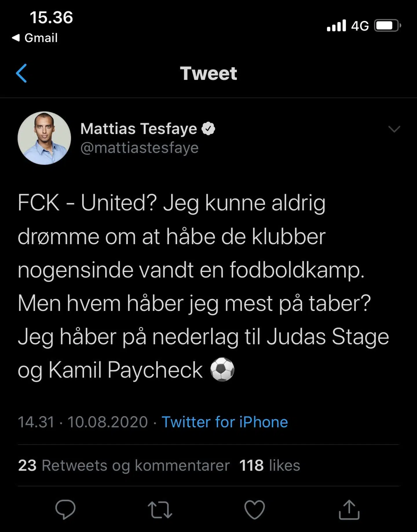Tap the Tweet header title

pyautogui.click(x=209, y=73)
